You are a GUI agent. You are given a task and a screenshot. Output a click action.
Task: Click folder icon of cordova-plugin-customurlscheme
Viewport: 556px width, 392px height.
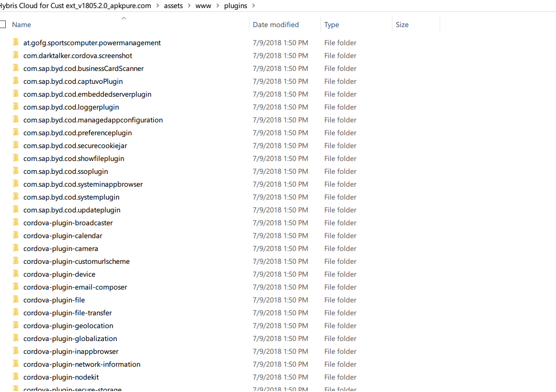click(16, 261)
